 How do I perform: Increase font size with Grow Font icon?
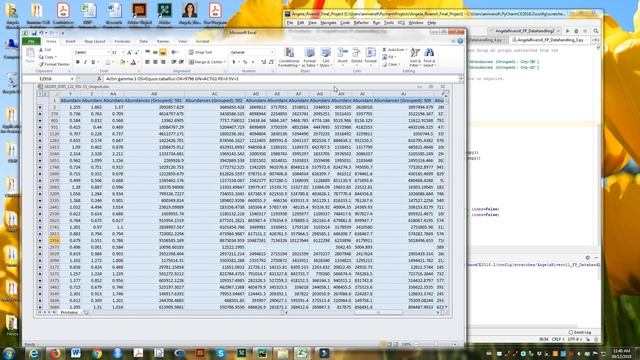click(x=129, y=52)
